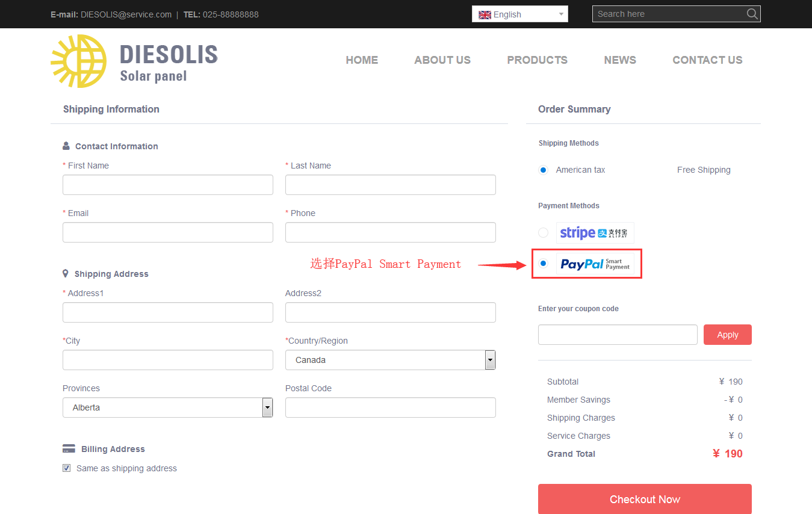
Task: Click the Stripe Alipay payment logo
Action: 595,233
